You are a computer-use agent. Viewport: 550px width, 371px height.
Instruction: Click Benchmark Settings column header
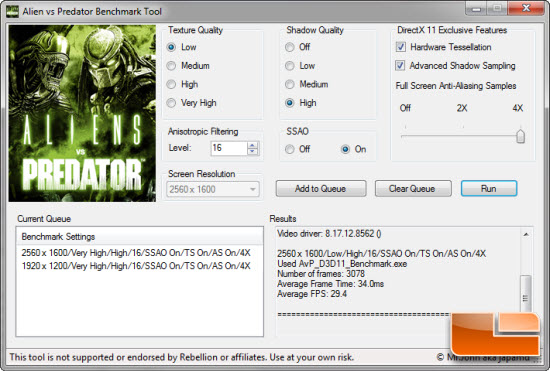(140, 236)
